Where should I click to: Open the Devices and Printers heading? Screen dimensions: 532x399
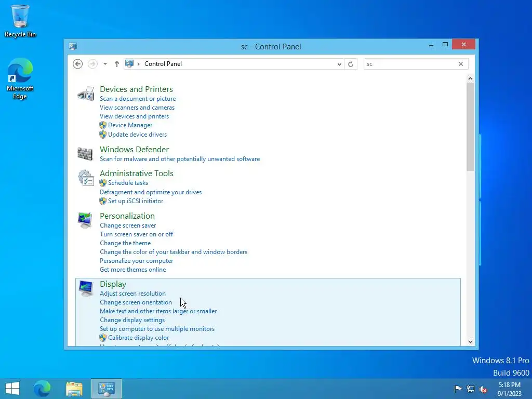(137, 89)
